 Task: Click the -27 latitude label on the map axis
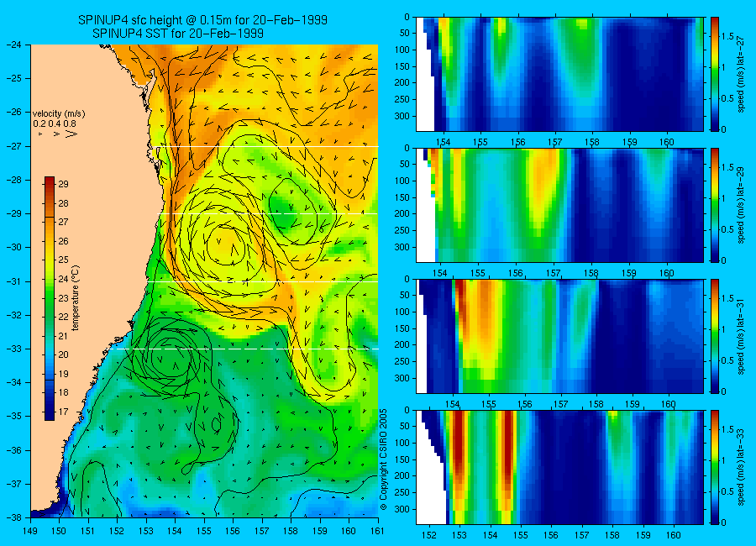coord(13,146)
